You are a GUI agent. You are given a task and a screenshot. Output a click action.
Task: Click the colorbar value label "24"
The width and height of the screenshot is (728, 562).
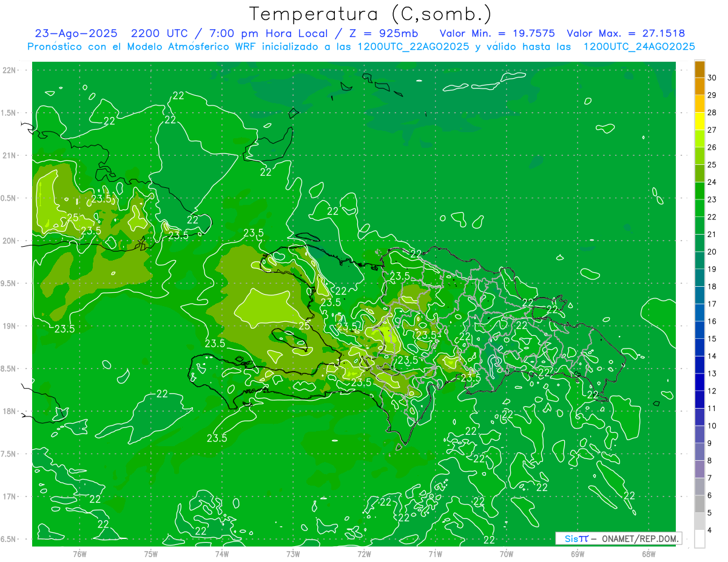712,182
